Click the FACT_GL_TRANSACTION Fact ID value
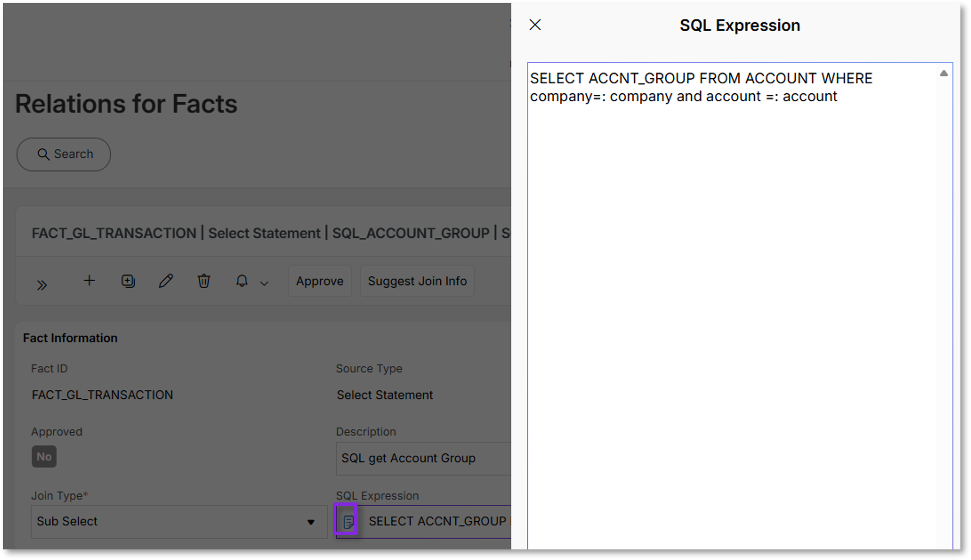The height and width of the screenshot is (560, 971). [102, 395]
